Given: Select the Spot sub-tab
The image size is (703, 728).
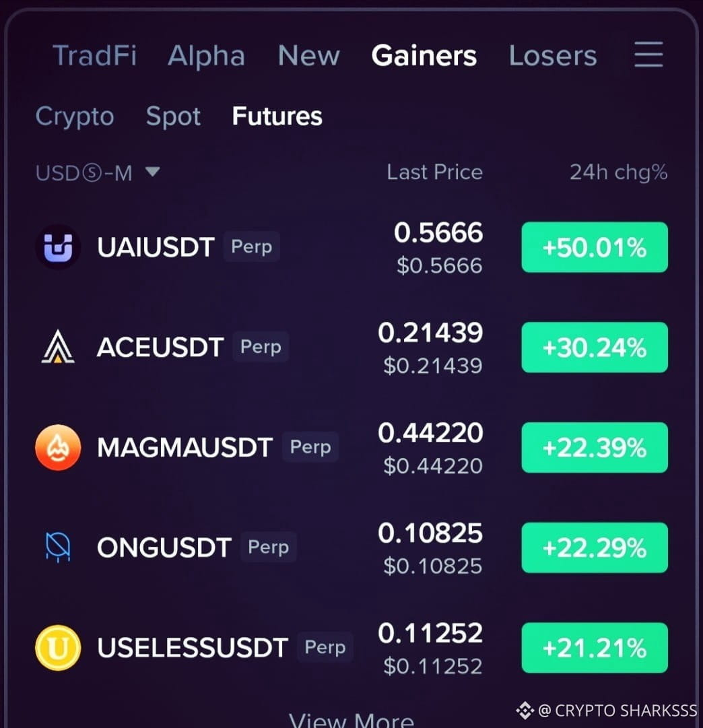Looking at the screenshot, I should (173, 116).
